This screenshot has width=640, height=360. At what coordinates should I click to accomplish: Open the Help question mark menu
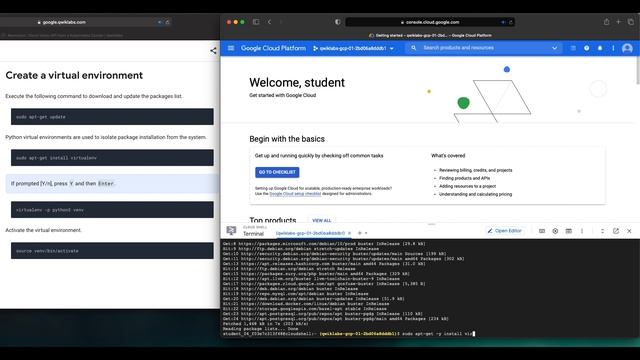pyautogui.click(x=587, y=48)
